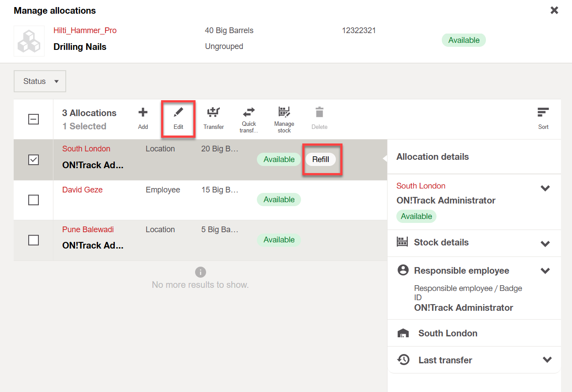This screenshot has height=392, width=572.
Task: Click 'ON!Track Administrator' under Badge ID
Action: tap(463, 308)
